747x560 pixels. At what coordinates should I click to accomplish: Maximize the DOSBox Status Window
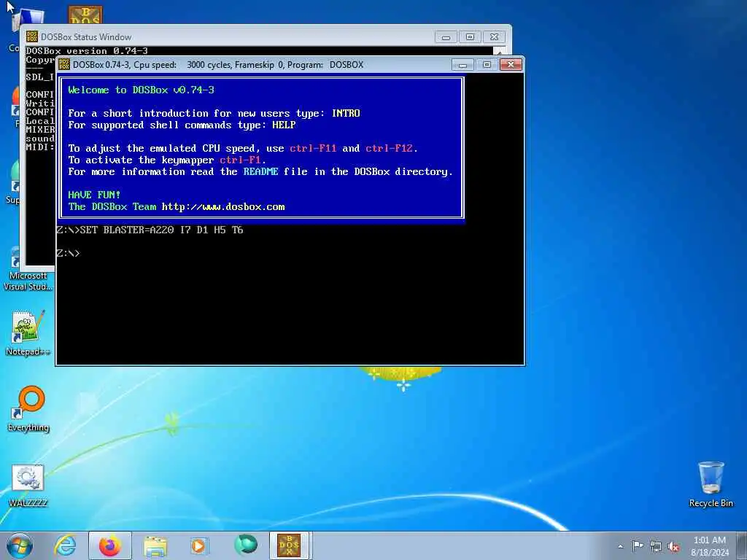(x=470, y=36)
